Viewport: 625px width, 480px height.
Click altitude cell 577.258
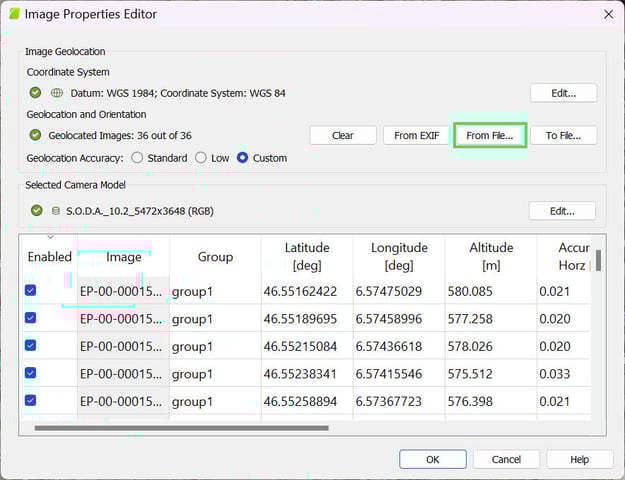tap(491, 319)
